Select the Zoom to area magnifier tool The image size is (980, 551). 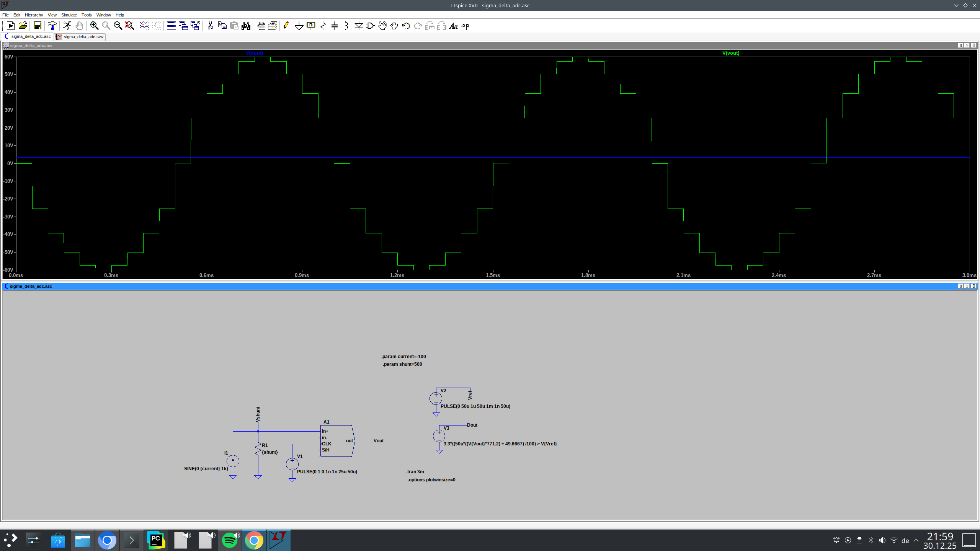tap(94, 26)
